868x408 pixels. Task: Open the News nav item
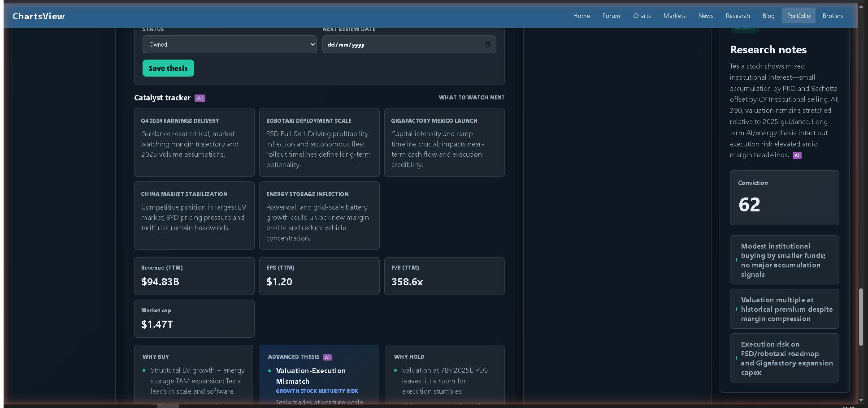click(x=706, y=16)
